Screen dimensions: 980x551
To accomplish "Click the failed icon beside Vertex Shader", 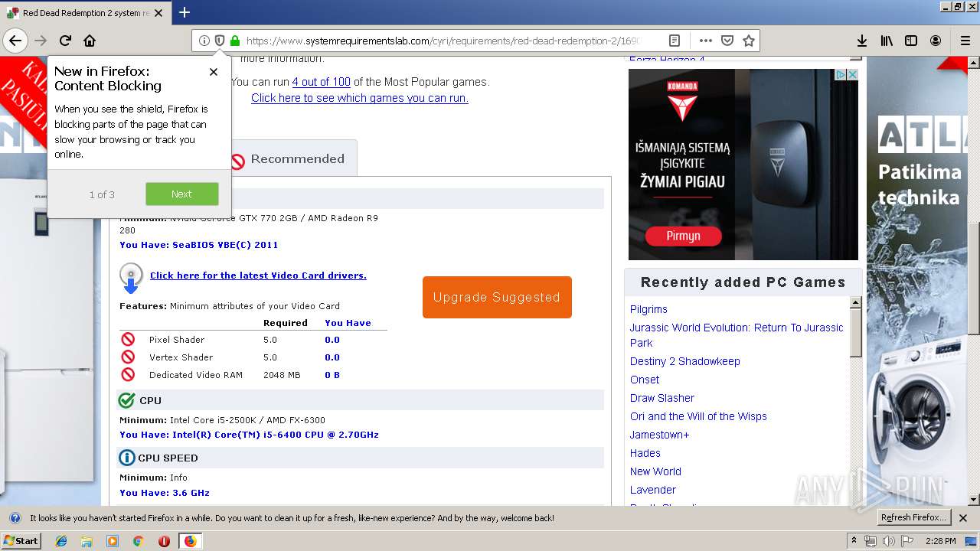I will (128, 357).
